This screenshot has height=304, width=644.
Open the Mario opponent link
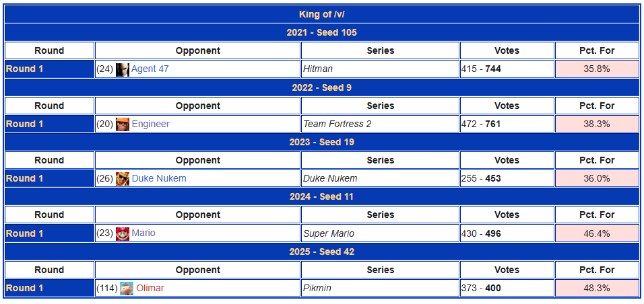point(143,233)
